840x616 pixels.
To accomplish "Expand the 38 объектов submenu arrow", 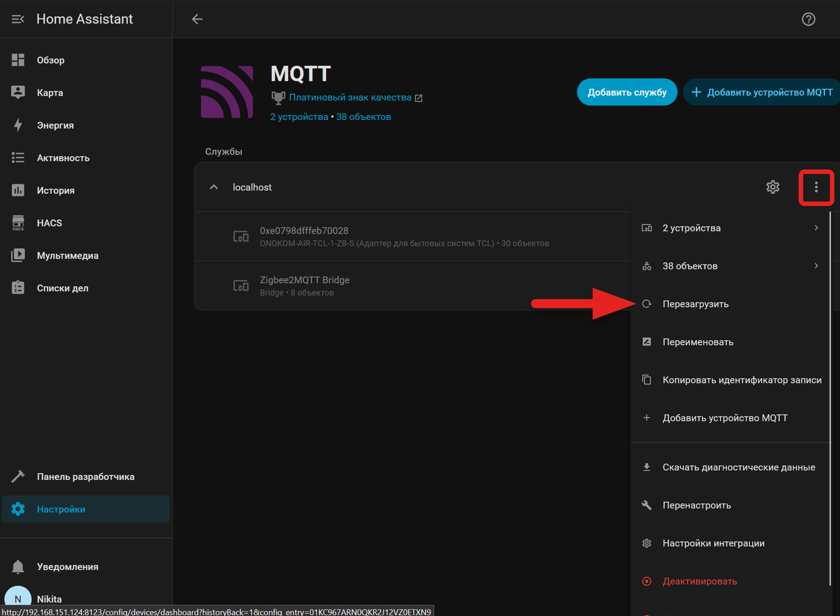I will 816,266.
